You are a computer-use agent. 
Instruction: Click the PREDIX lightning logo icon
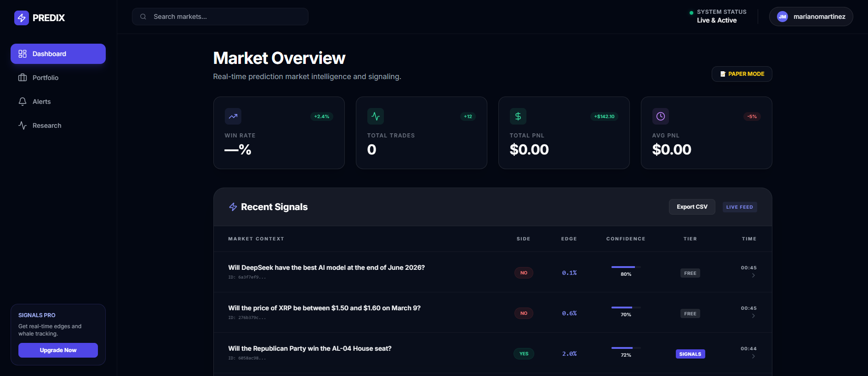coord(22,18)
